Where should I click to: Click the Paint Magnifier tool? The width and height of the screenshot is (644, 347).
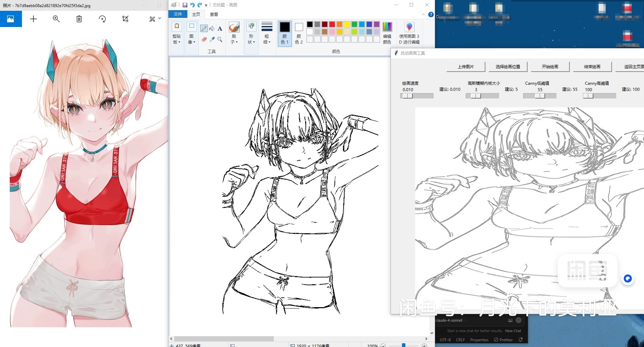click(220, 39)
